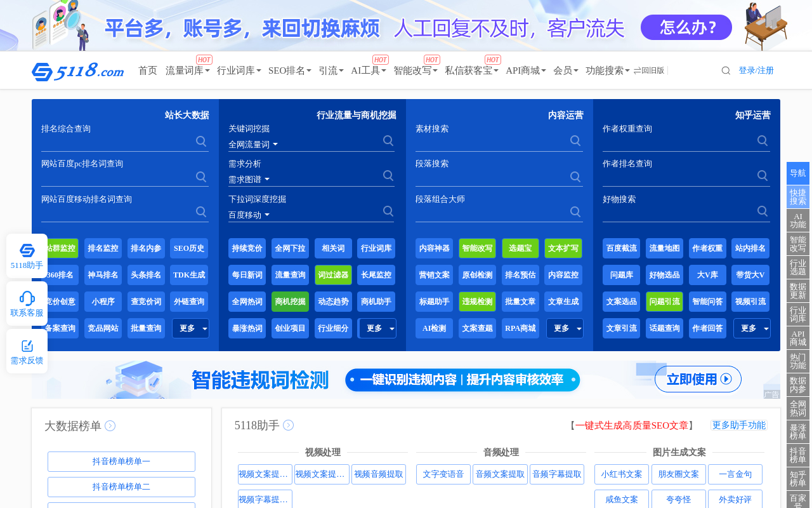The width and height of the screenshot is (812, 508).
Task: Click arrow icon beside 大数据榜单
Action: tap(110, 426)
